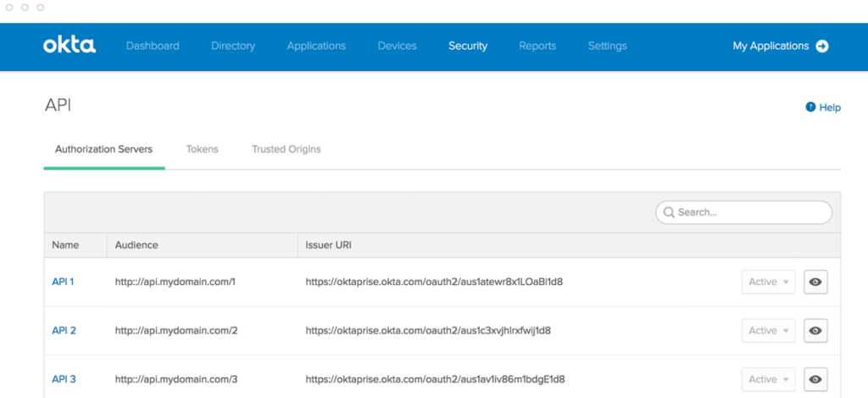Screen dimensions: 868x398
Task: Click the Help link text
Action: pos(830,108)
